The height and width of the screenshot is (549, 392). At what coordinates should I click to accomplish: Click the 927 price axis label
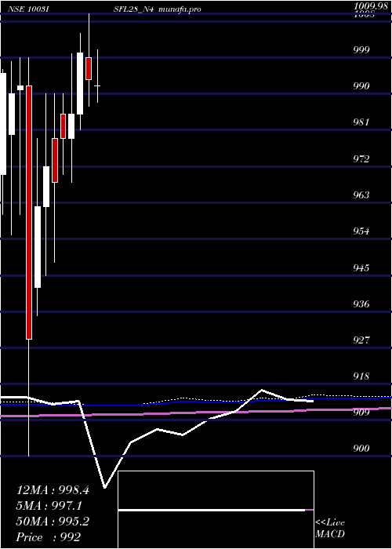361,340
